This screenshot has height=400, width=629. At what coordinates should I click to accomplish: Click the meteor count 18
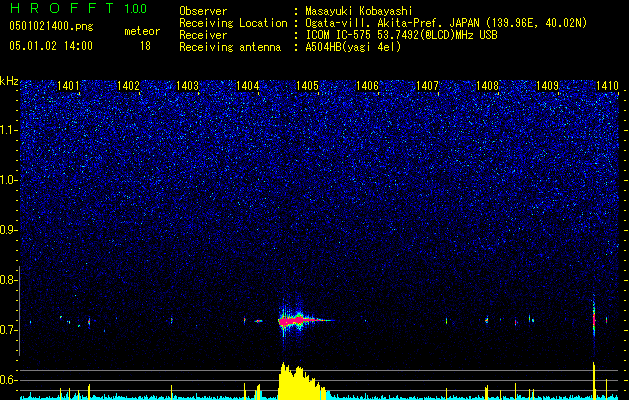click(145, 46)
